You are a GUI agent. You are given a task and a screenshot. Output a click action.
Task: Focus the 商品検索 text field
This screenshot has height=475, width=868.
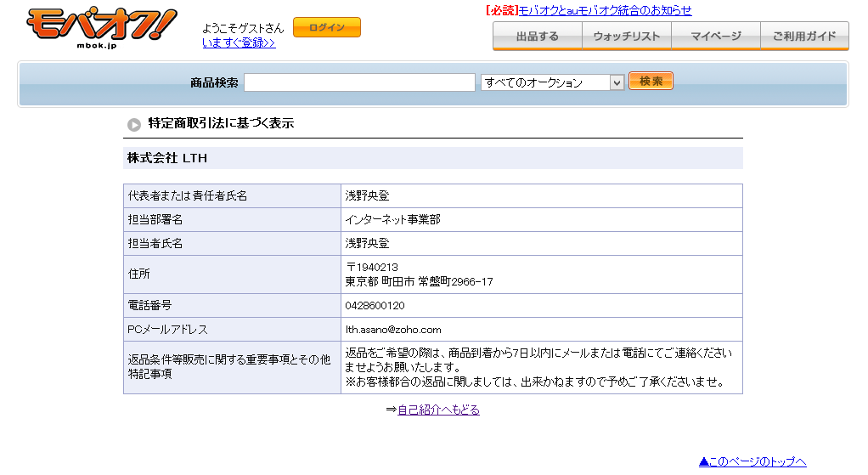[x=359, y=82]
